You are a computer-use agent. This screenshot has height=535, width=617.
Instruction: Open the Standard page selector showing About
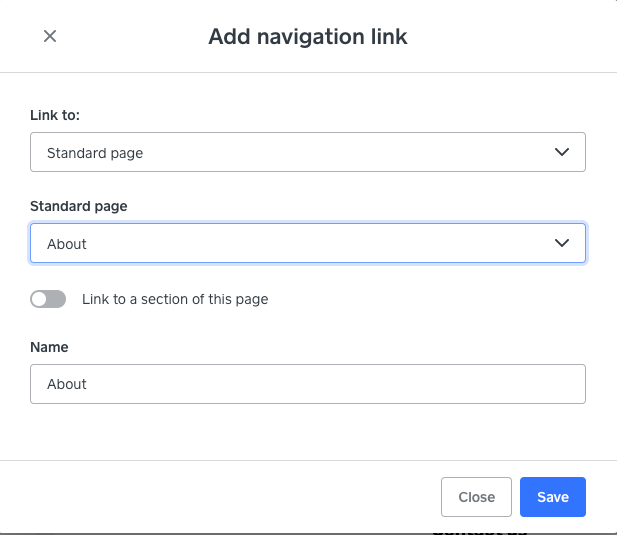coord(300,243)
